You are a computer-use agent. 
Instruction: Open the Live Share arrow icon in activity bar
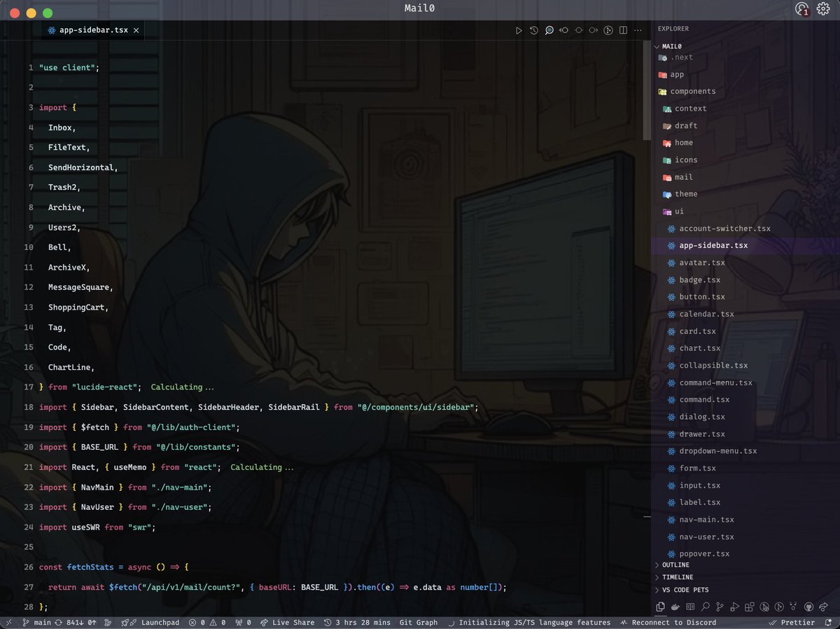pos(823,607)
